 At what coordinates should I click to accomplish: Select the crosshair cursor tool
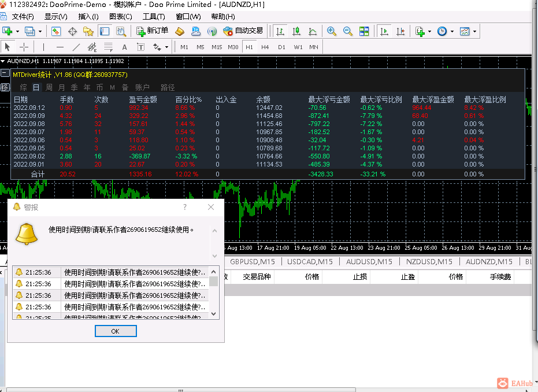click(x=24, y=47)
